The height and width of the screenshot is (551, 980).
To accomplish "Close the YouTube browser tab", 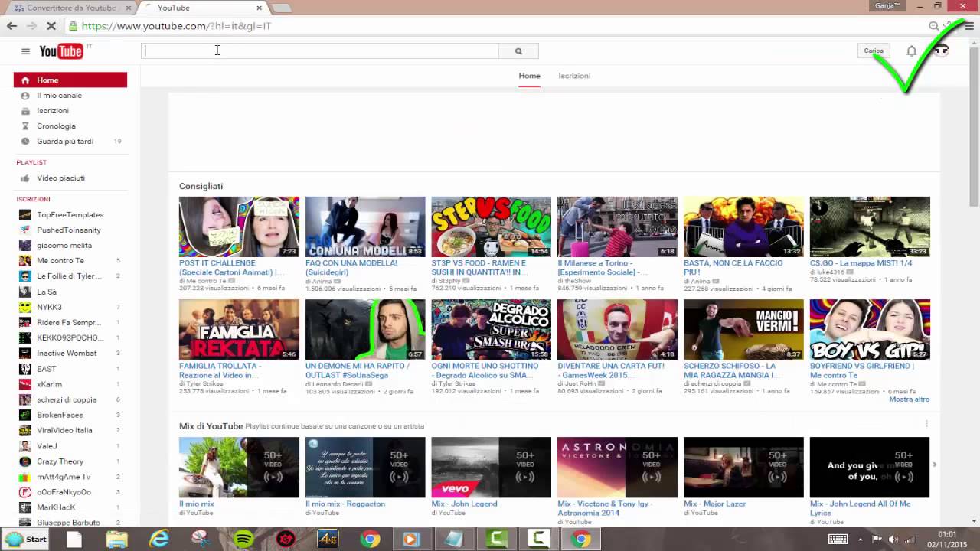I will point(259,8).
